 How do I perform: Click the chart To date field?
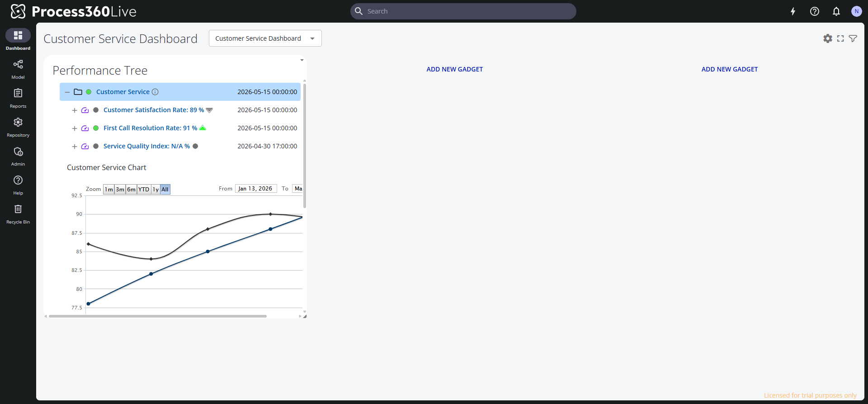[298, 189]
